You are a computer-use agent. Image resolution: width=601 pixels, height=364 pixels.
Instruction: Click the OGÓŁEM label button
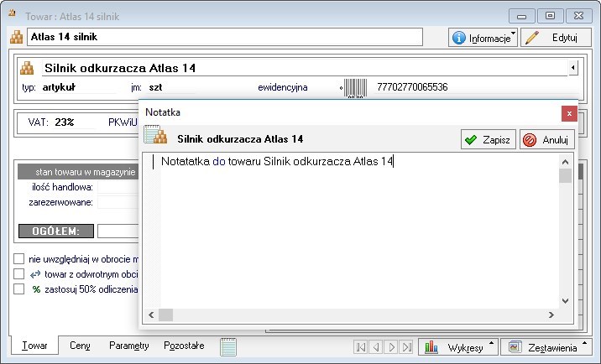56,231
